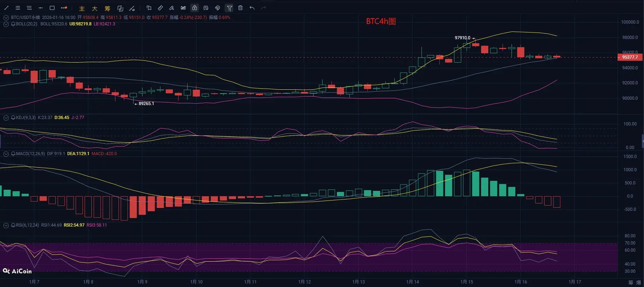Image resolution: width=644 pixels, height=287 pixels.
Task: Click the UB:98219.8 upper band value
Action: point(80,24)
